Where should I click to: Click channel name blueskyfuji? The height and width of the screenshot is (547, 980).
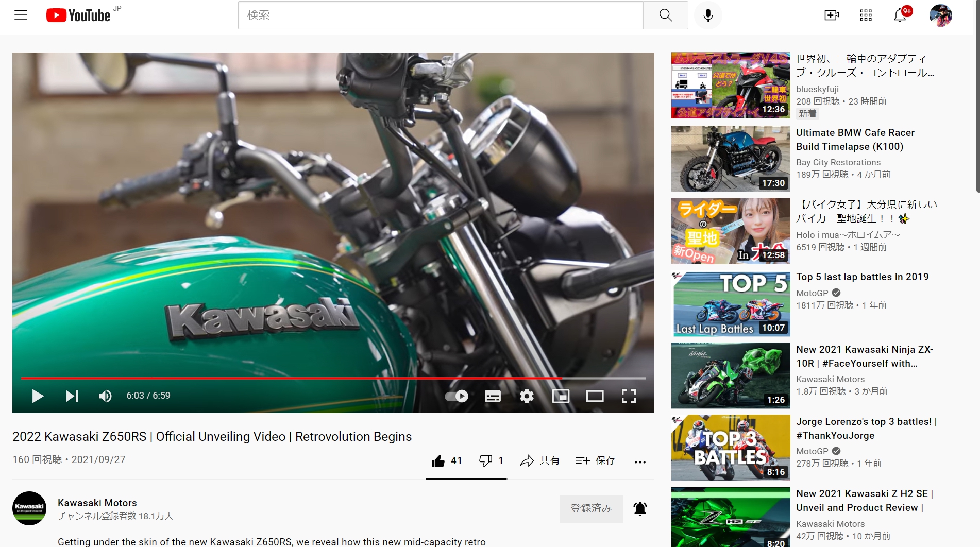coord(817,89)
